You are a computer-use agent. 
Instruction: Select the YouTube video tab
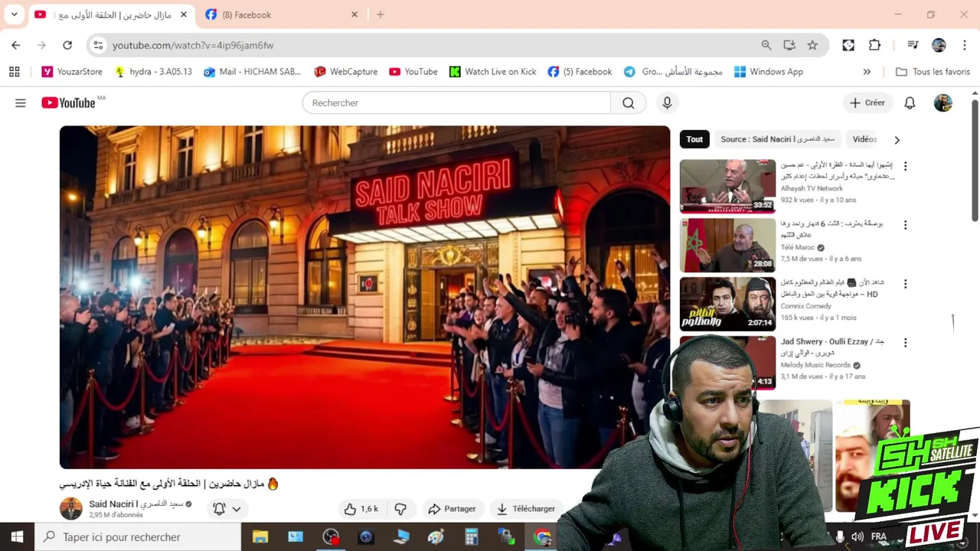point(113,15)
